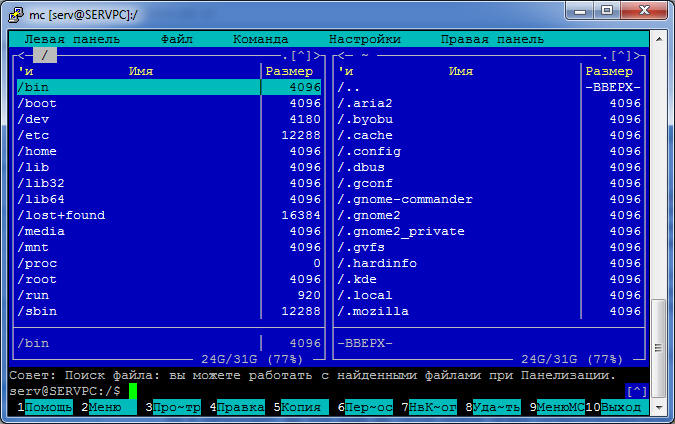The height and width of the screenshot is (424, 675).
Task: Open the Команда menu
Action: click(260, 39)
